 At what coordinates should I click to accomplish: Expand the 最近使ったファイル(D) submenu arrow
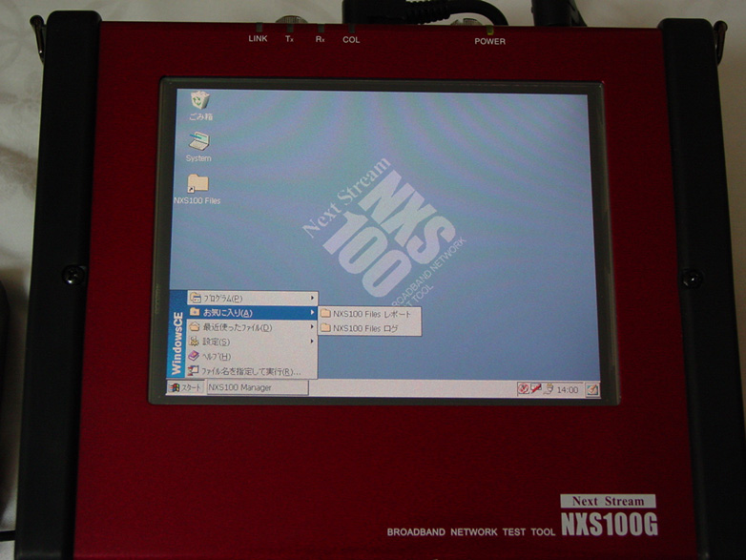click(x=312, y=327)
